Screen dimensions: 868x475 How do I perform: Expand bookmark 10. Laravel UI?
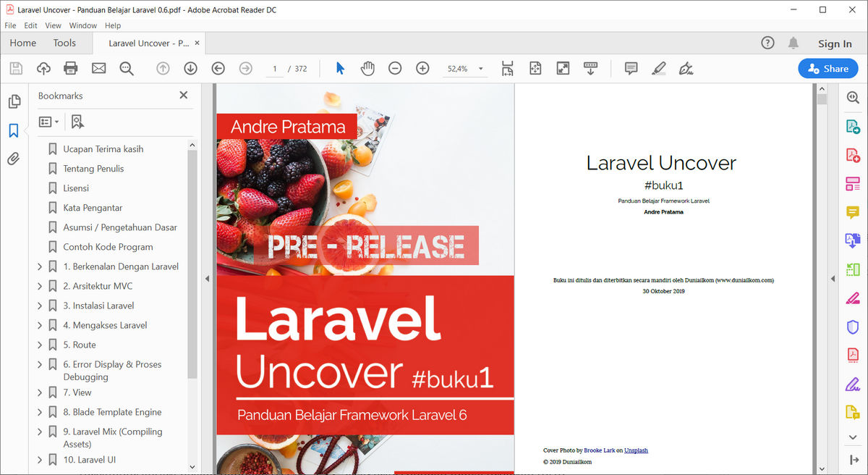tap(40, 460)
